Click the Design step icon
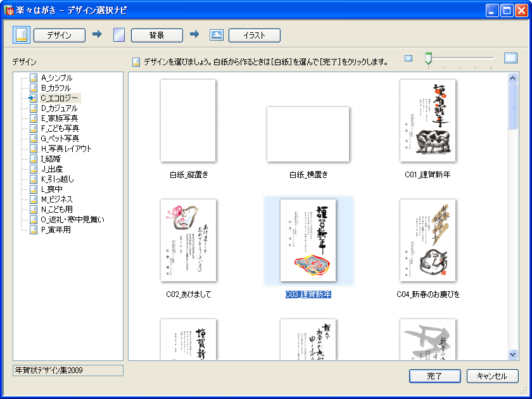The image size is (532, 399). 22,35
